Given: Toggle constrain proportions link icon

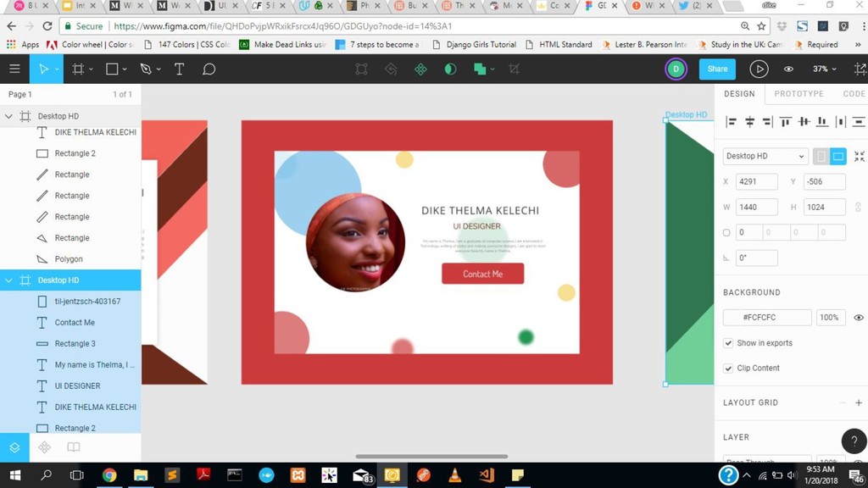Looking at the screenshot, I should tap(858, 207).
